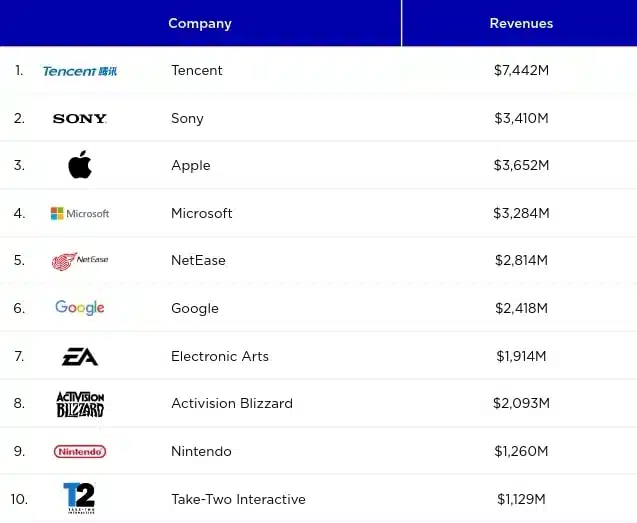Select the EA logo icon
The image size is (637, 523).
click(80, 356)
